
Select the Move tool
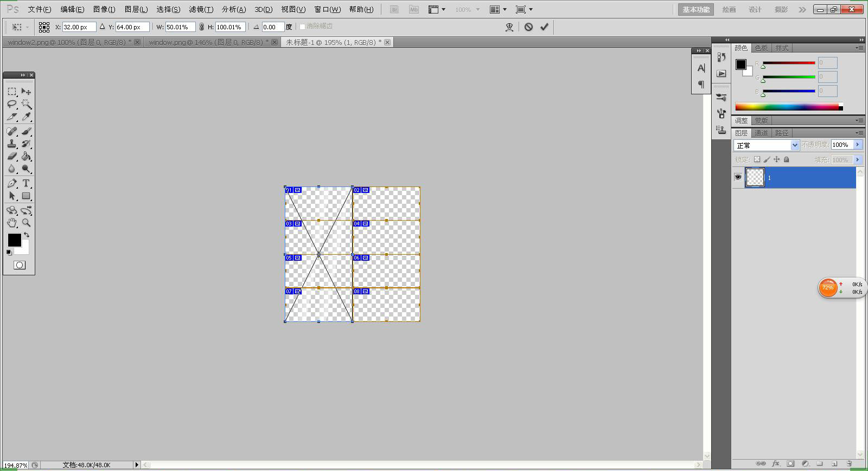point(26,92)
